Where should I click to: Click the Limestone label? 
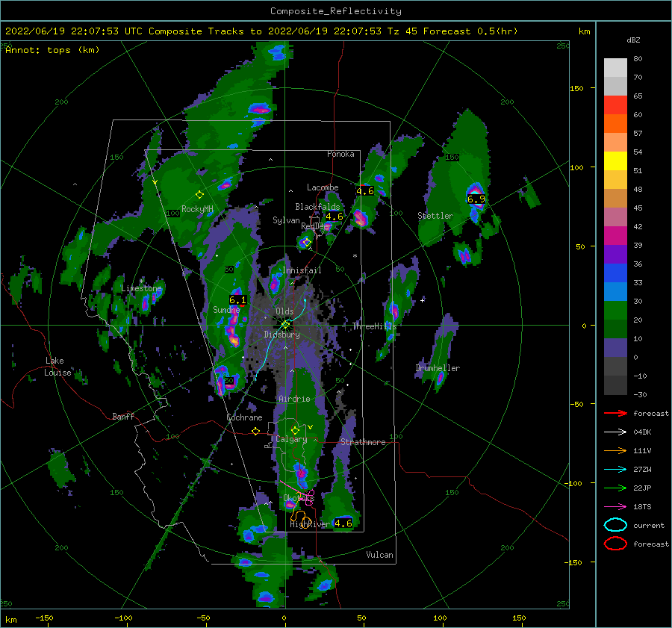(141, 288)
